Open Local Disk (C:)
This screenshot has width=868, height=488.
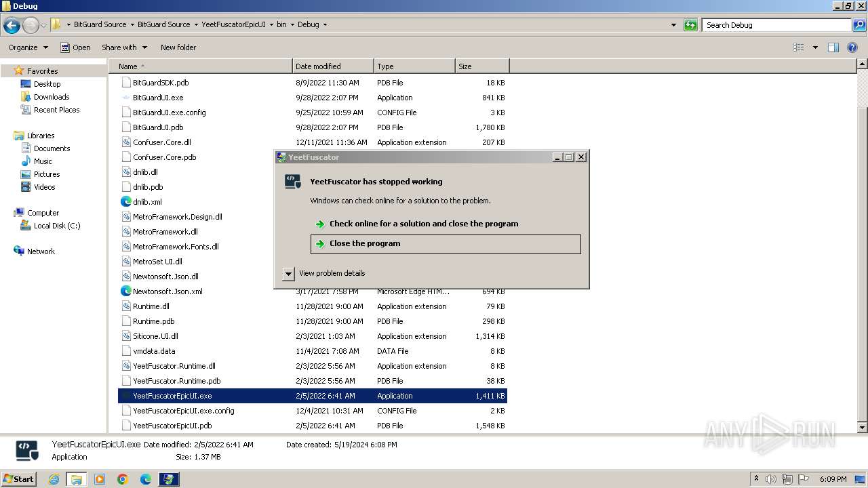(57, 226)
